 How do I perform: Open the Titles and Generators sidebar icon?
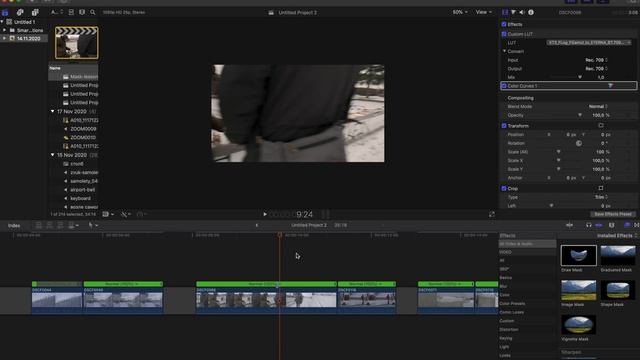tap(35, 12)
